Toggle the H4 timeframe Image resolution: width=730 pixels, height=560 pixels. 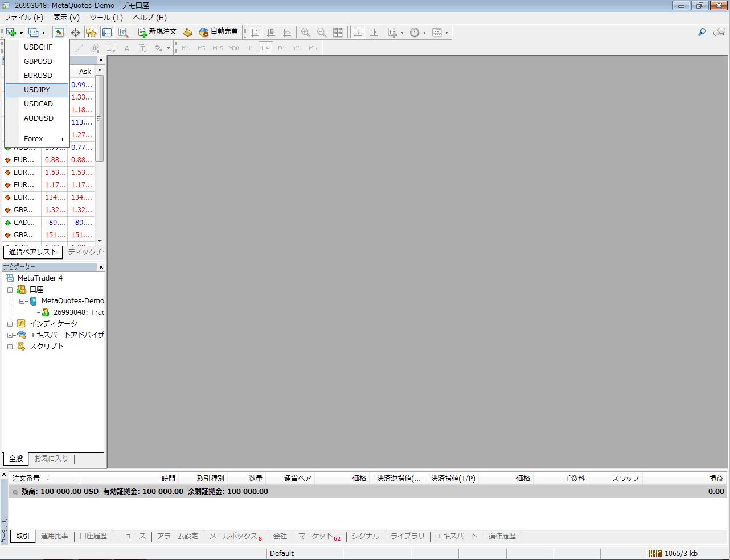click(x=265, y=48)
